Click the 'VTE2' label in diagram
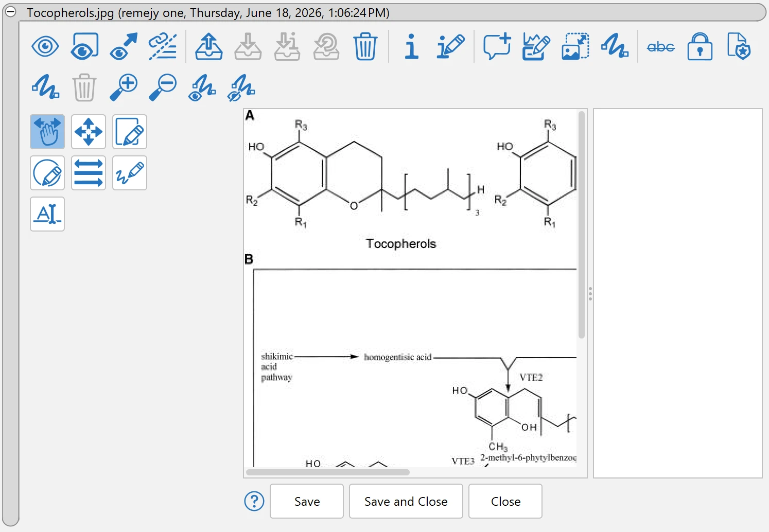 (x=531, y=377)
